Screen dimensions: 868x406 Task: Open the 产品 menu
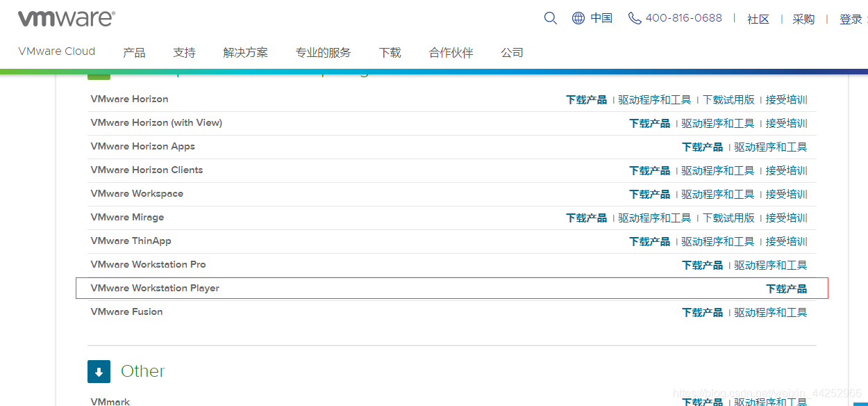point(134,52)
